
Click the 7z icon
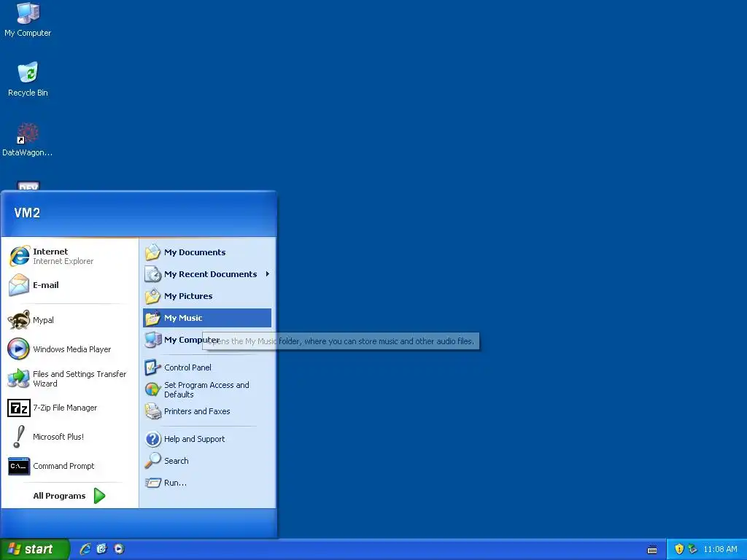[19, 408]
